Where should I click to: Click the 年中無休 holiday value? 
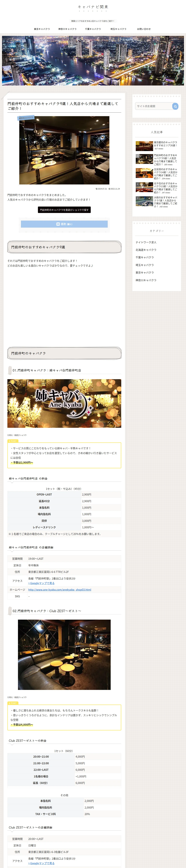click(x=33, y=565)
